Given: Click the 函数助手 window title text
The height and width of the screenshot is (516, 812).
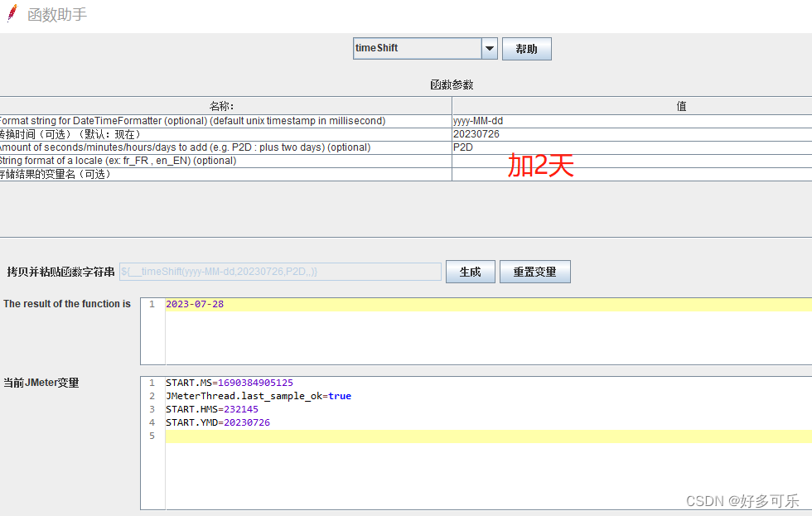Looking at the screenshot, I should [57, 14].
